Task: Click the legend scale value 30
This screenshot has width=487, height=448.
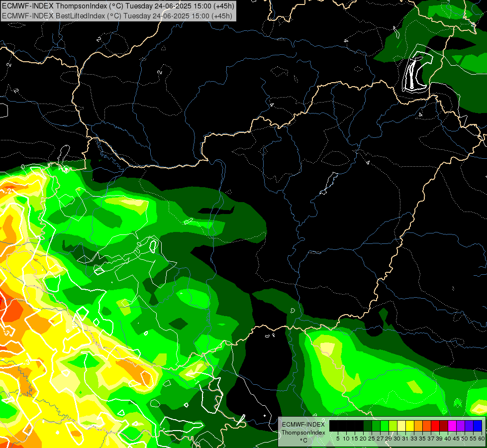Action: click(397, 439)
